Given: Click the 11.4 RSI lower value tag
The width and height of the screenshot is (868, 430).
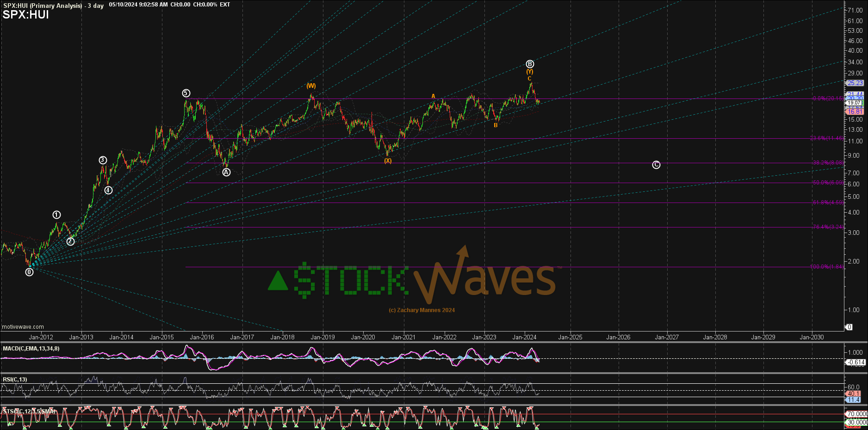Looking at the screenshot, I should tap(853, 399).
